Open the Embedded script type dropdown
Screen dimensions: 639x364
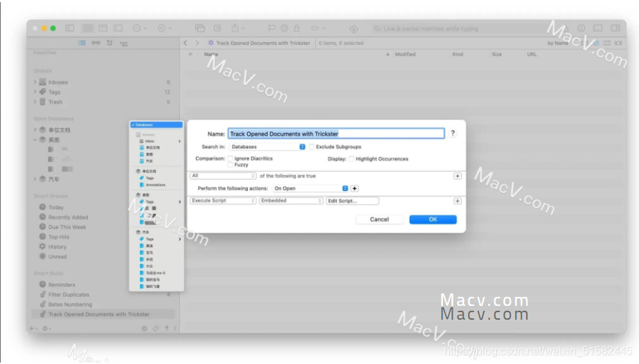coord(291,201)
